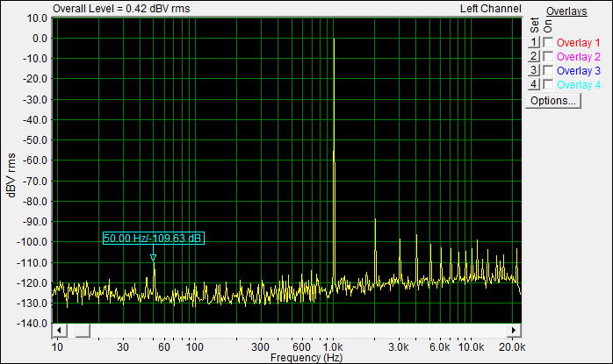
Task: Click the Set overlay 2 button
Action: click(533, 56)
